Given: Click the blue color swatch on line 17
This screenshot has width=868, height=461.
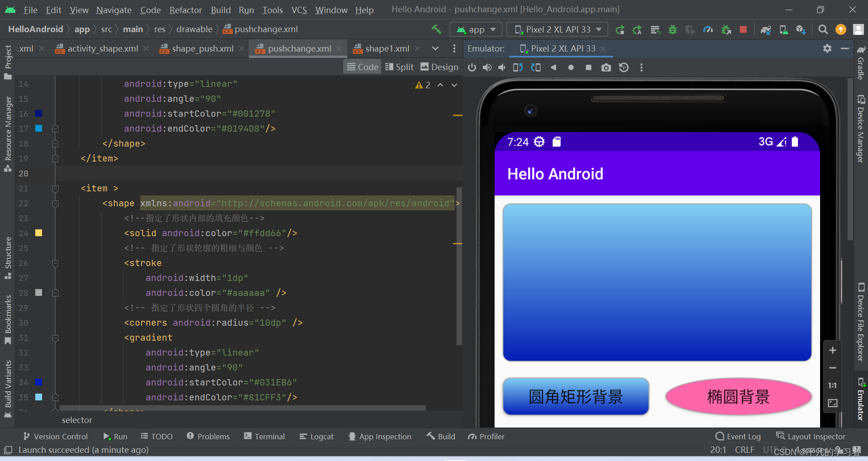Looking at the screenshot, I should pos(38,128).
